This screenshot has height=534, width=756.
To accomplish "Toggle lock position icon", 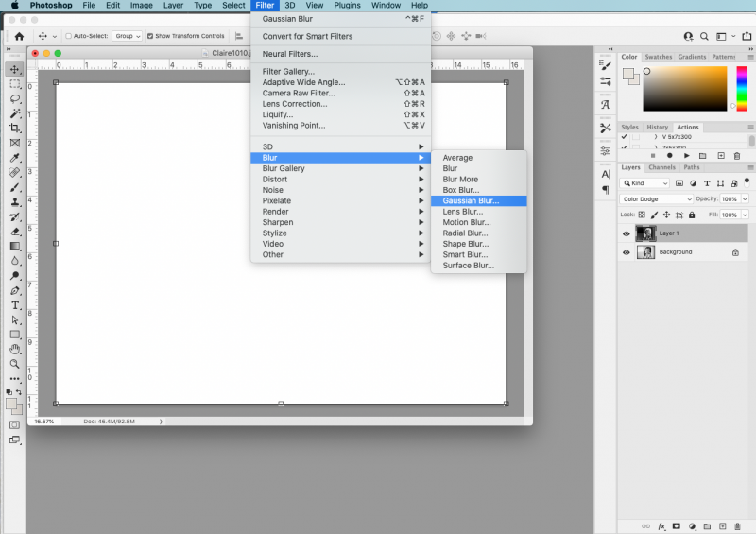I will point(667,215).
